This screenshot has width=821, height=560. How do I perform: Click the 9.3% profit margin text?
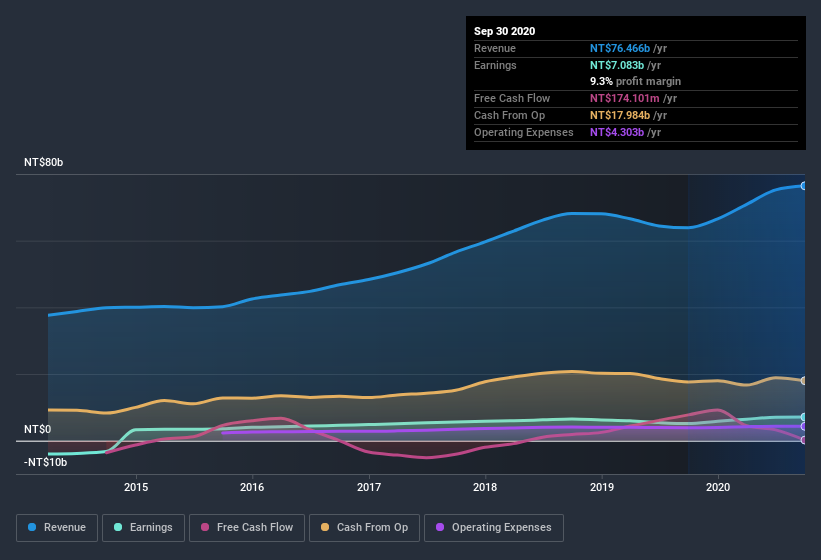636,81
